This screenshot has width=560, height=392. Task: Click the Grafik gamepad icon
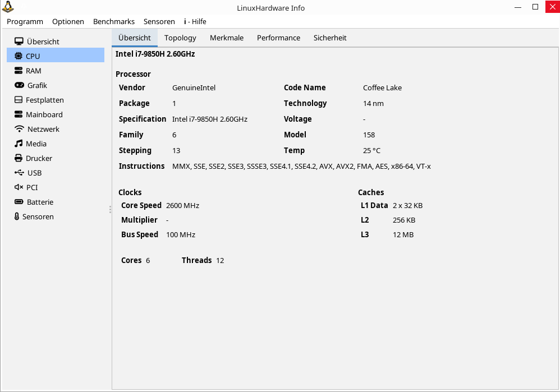coord(19,85)
